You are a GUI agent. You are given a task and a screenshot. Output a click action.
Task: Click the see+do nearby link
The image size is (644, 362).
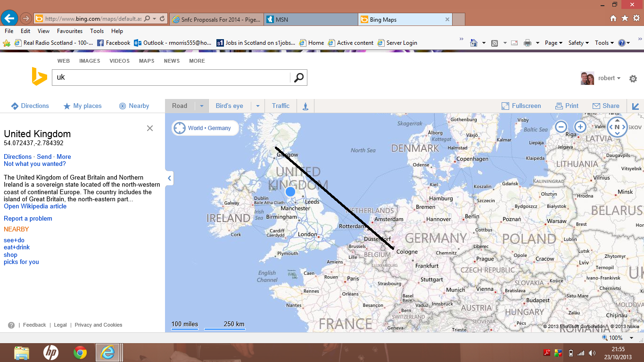tap(14, 240)
